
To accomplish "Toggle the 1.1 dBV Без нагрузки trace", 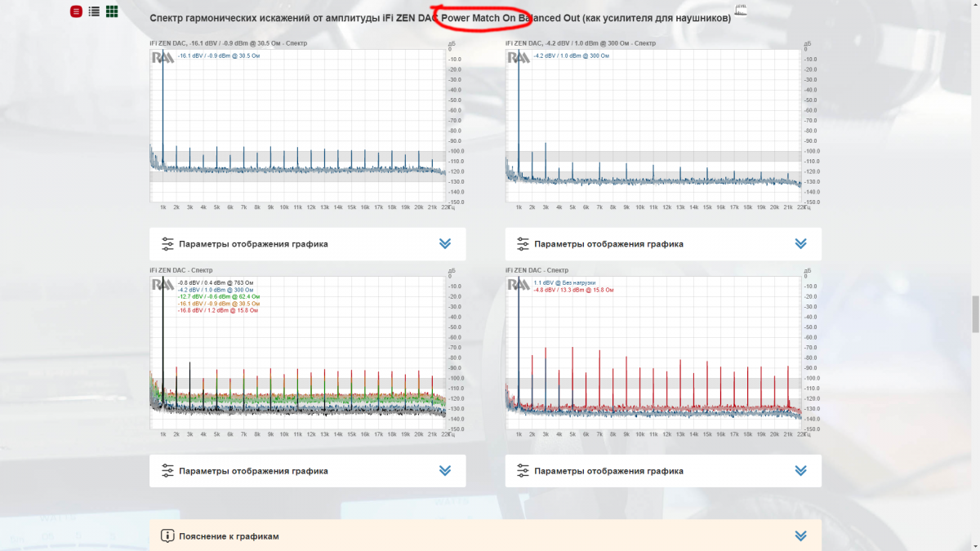I will (564, 282).
